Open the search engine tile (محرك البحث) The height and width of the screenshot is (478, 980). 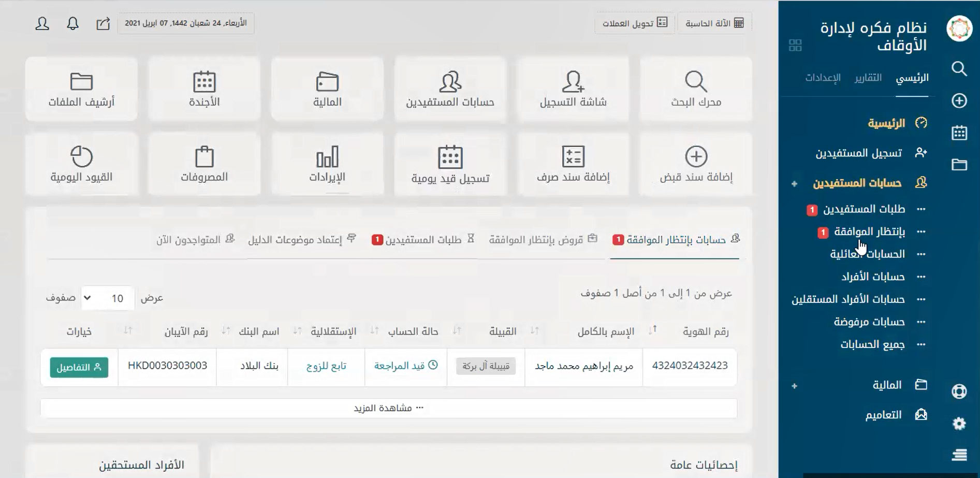tap(695, 89)
